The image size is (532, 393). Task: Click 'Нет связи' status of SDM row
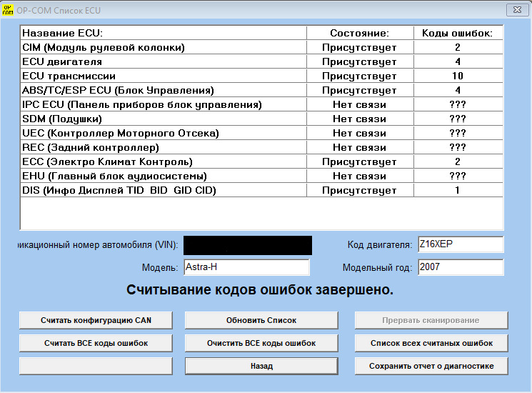pyautogui.click(x=359, y=119)
